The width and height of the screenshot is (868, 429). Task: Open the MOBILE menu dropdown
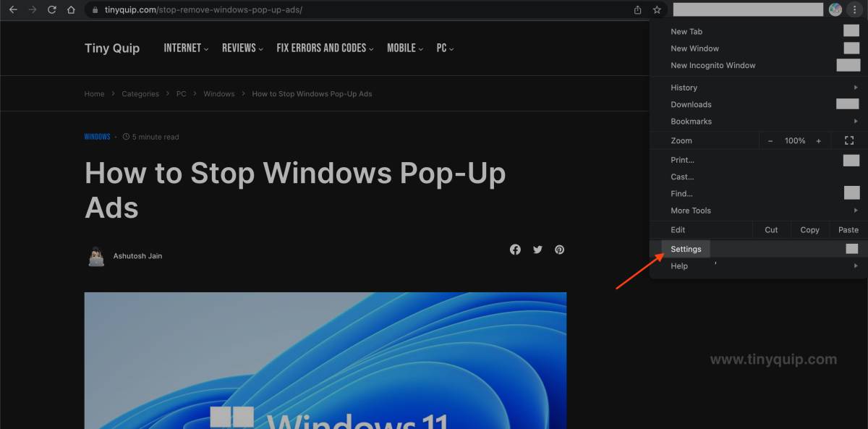coord(402,48)
